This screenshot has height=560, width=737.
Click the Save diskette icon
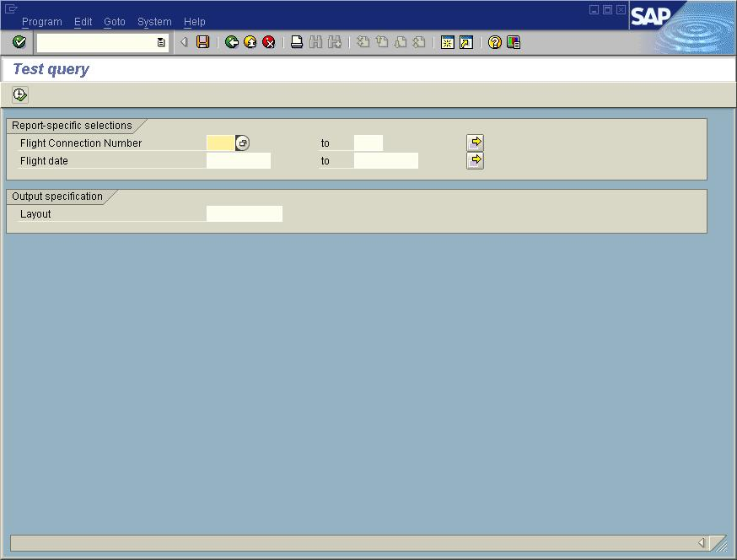tap(203, 42)
